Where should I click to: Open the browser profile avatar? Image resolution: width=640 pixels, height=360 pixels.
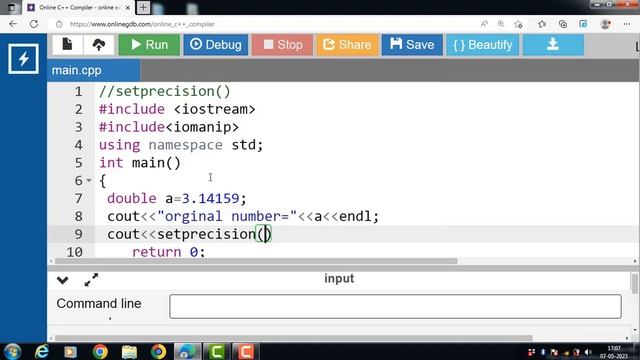605,24
